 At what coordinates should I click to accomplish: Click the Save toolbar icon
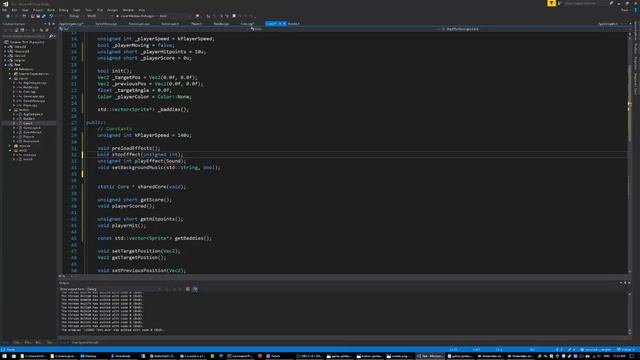tap(38, 16)
